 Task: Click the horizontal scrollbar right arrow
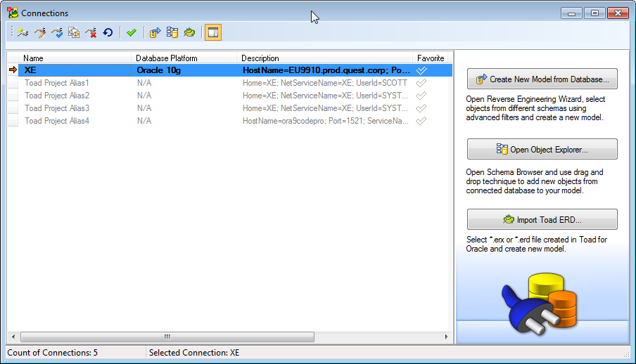(x=446, y=337)
